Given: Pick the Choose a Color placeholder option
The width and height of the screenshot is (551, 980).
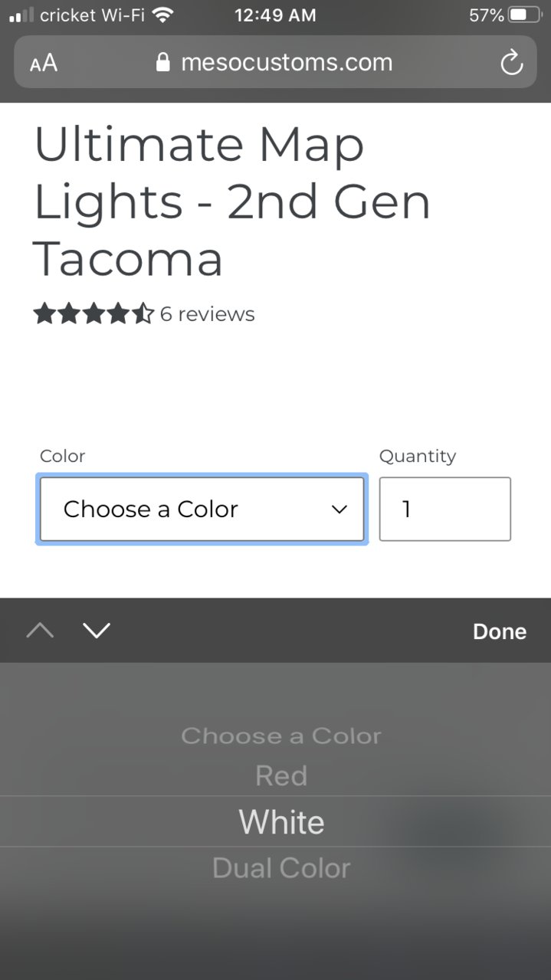Looking at the screenshot, I should [281, 736].
